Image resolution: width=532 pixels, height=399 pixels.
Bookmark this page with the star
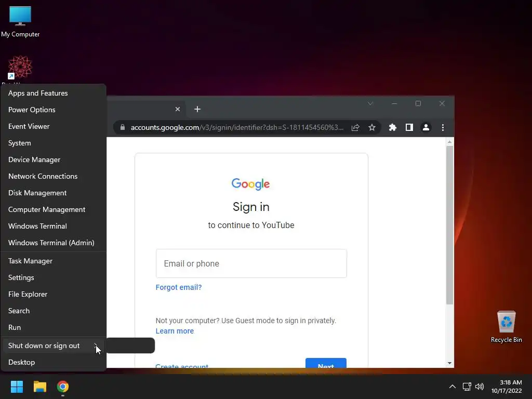(x=372, y=128)
